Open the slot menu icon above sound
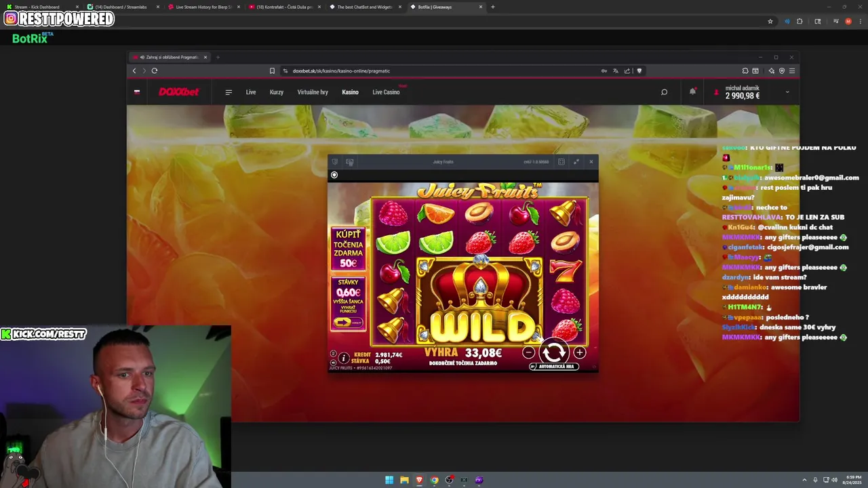 (333, 354)
